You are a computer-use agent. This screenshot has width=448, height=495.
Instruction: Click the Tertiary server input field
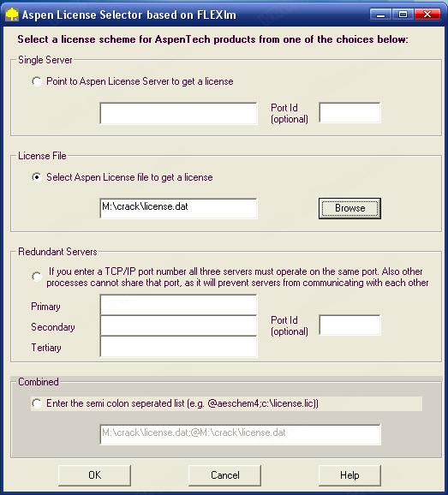point(179,347)
